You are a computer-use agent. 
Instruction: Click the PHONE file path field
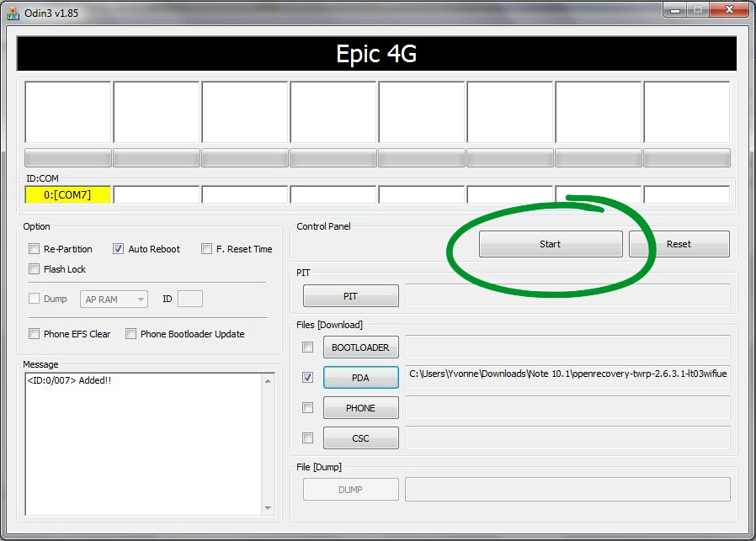[x=567, y=407]
